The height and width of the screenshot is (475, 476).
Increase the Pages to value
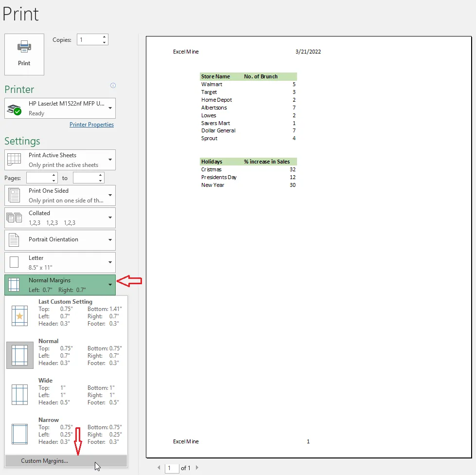click(x=101, y=175)
